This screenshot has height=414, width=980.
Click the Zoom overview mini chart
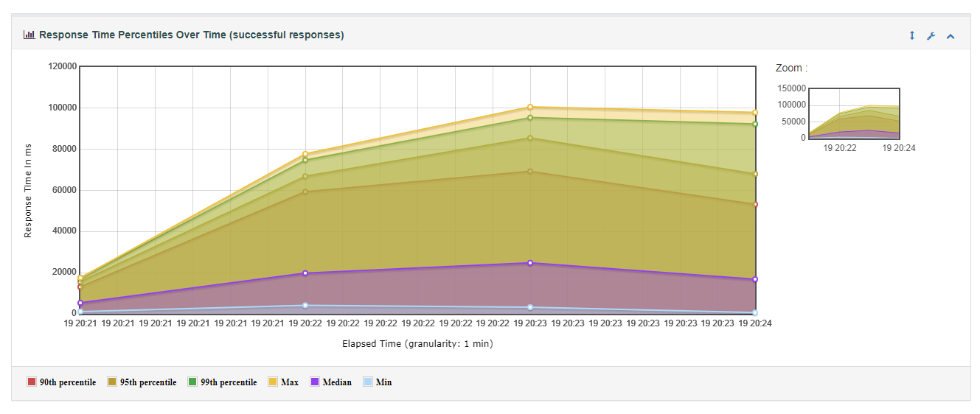[x=854, y=113]
